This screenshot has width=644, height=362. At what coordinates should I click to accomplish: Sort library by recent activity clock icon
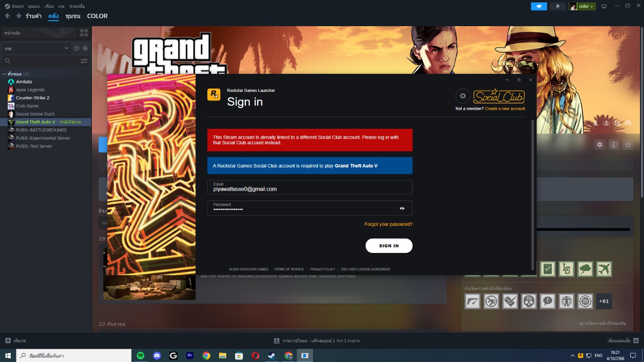click(x=76, y=49)
